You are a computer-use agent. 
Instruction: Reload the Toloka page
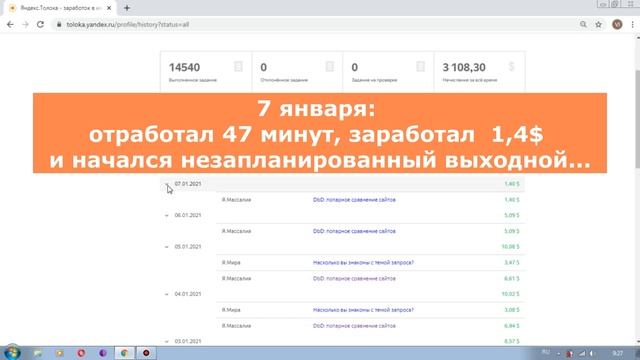pyautogui.click(x=40, y=24)
